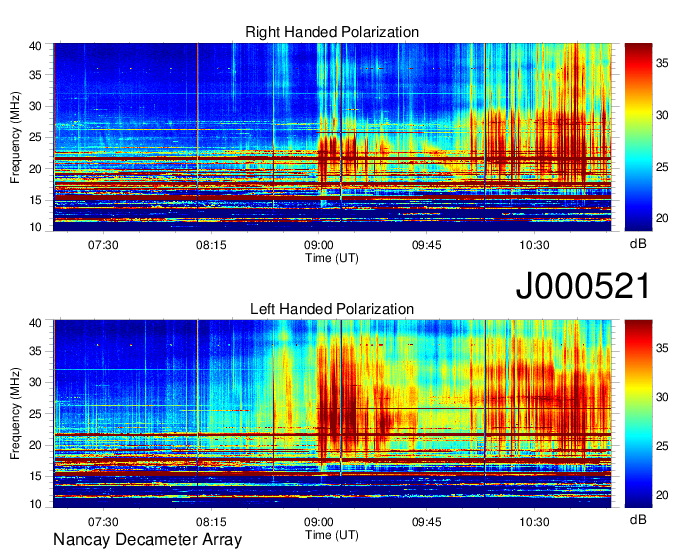This screenshot has height=552, width=680.
Task: Click the 30 value on the bottom colorbar
Action: point(662,397)
